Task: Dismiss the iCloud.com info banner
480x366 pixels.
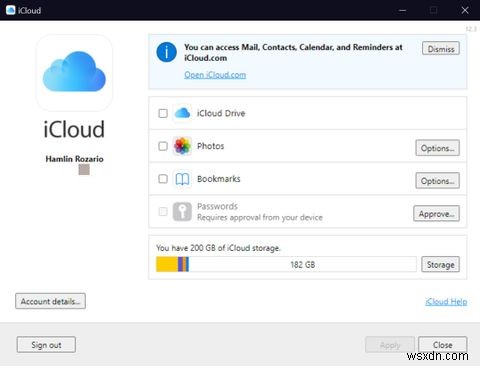Action: (441, 49)
